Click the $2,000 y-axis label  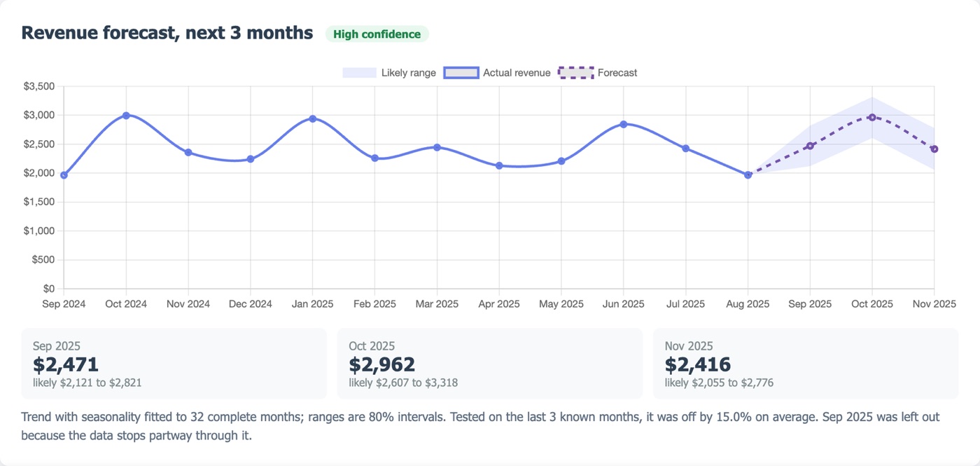coord(39,173)
